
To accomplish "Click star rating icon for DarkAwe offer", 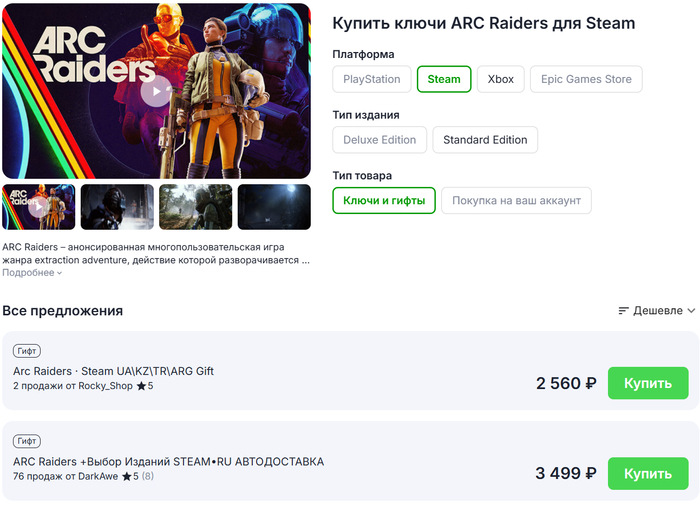I will 126,477.
